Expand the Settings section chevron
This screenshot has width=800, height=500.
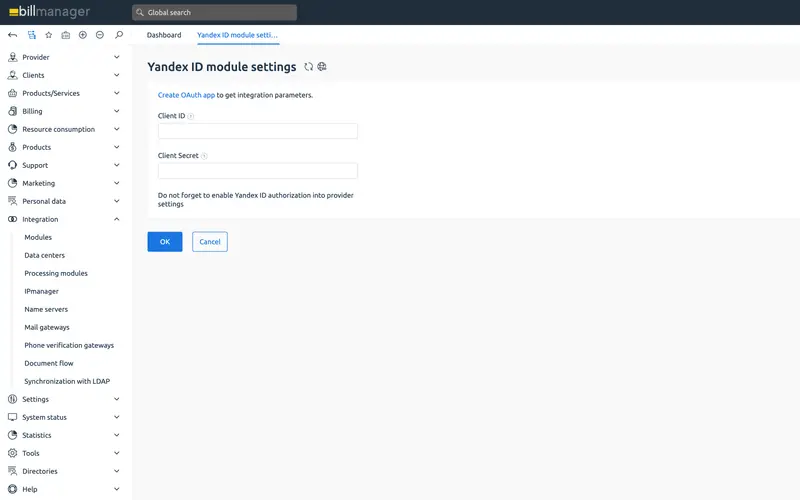116,399
